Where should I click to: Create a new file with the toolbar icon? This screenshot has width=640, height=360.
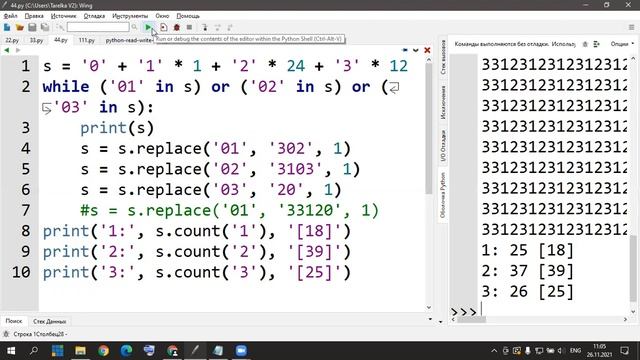click(x=7, y=27)
